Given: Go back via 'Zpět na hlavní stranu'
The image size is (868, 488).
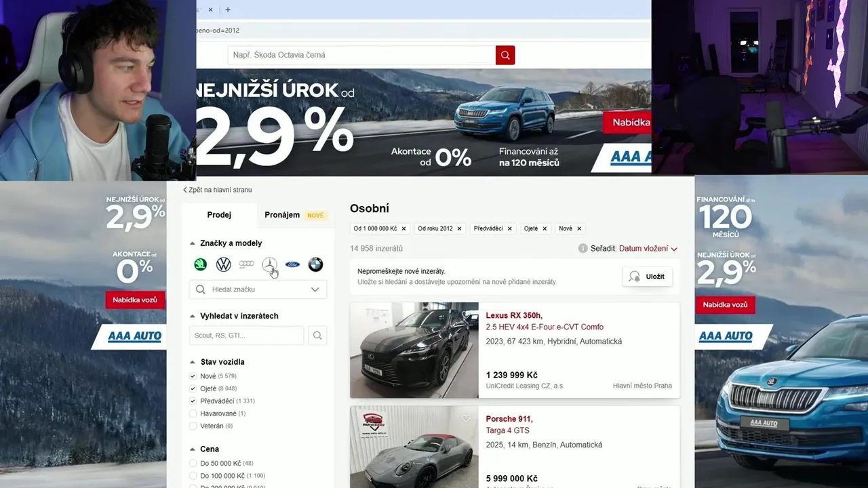Looking at the screenshot, I should pos(217,190).
